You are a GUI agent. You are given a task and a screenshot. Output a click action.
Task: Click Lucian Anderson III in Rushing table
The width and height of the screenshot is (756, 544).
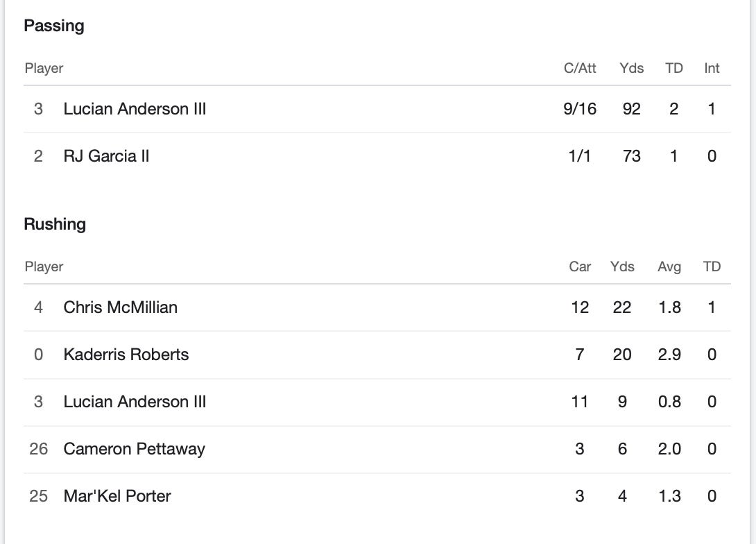point(135,402)
